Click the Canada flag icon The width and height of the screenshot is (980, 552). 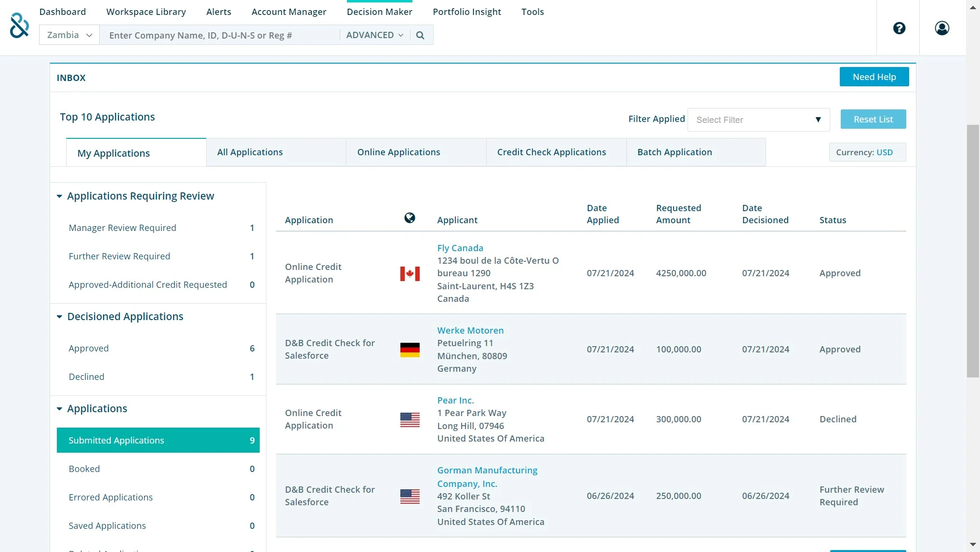tap(410, 274)
